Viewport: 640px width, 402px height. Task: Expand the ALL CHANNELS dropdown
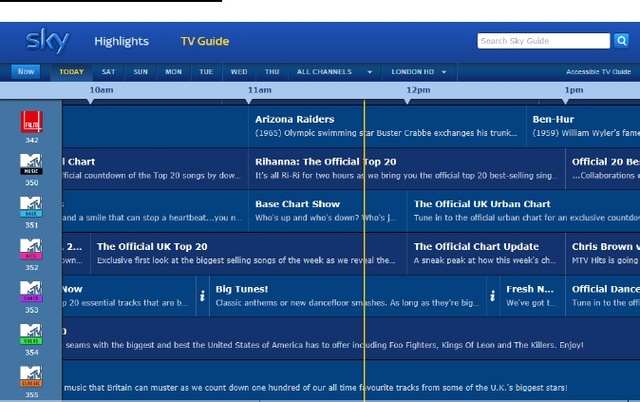(335, 72)
